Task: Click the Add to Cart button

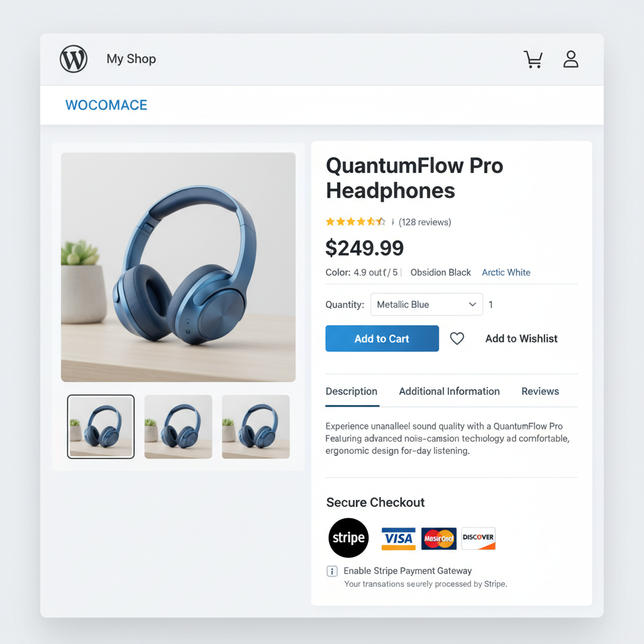Action: [382, 338]
